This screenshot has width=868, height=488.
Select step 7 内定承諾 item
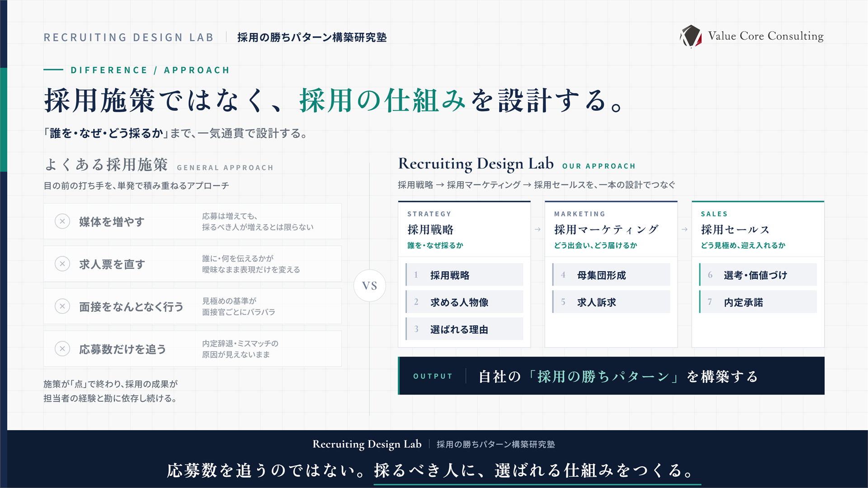758,302
